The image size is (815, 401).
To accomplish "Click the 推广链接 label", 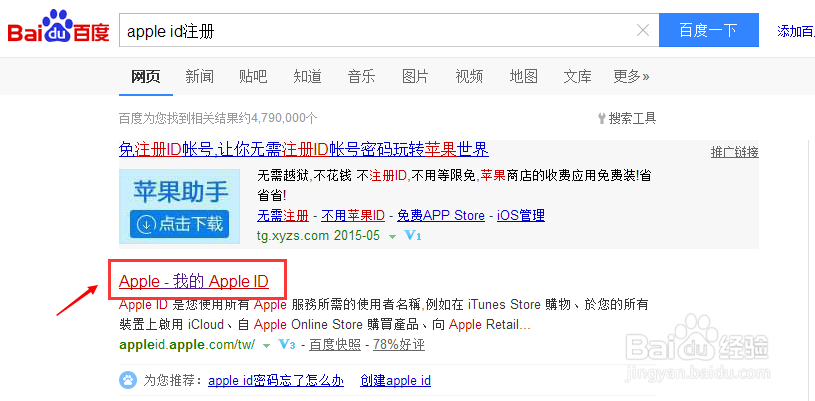I will point(734,152).
